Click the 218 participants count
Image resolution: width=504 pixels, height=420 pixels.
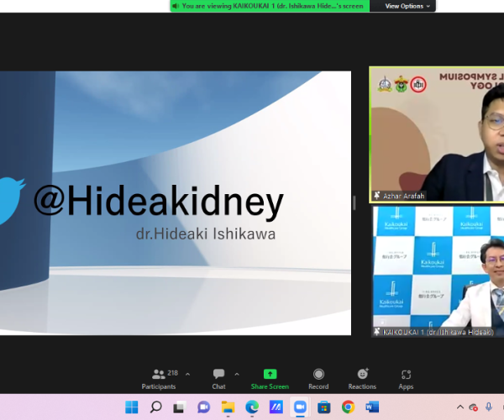point(172,373)
